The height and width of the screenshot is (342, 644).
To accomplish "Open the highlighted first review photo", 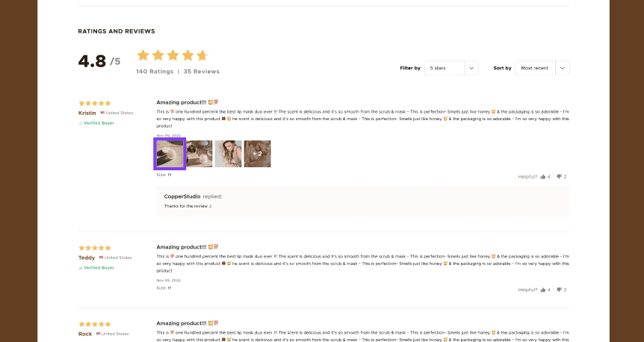I will tap(170, 154).
